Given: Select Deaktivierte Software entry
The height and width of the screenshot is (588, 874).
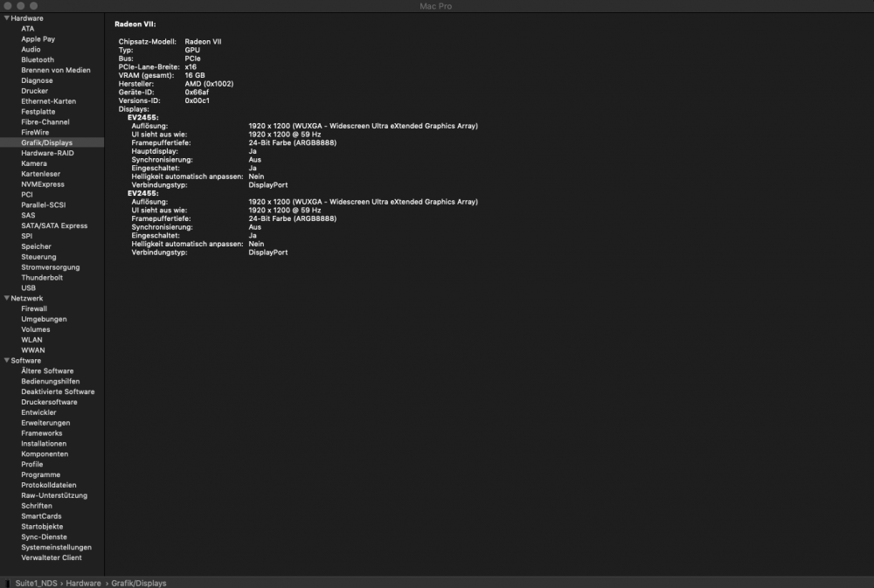Looking at the screenshot, I should click(x=58, y=391).
